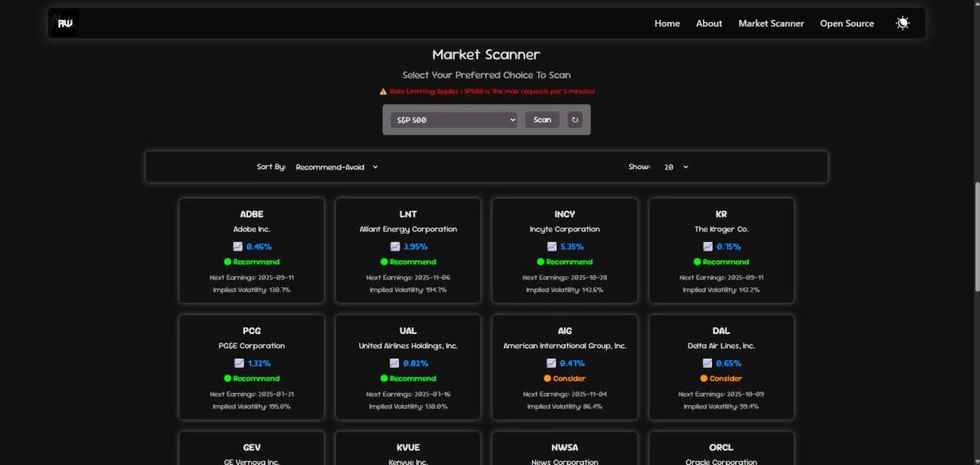Click LNT Implied Volatility 194.1% text
Viewport: 980px width, 465px height.
408,290
